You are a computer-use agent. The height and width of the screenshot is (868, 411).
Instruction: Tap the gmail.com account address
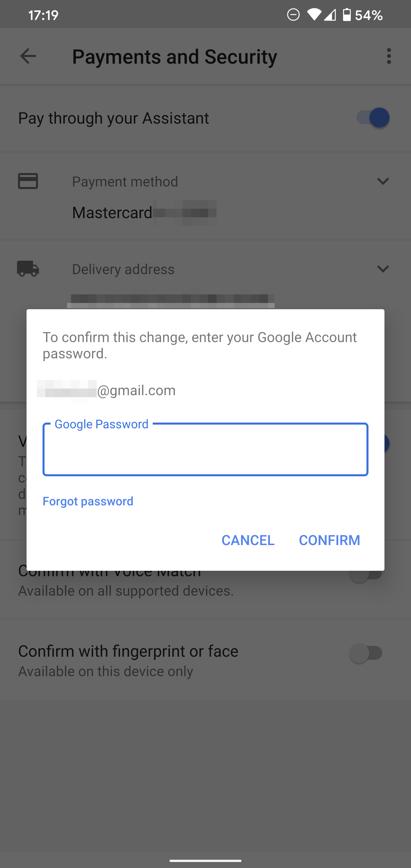coord(136,390)
